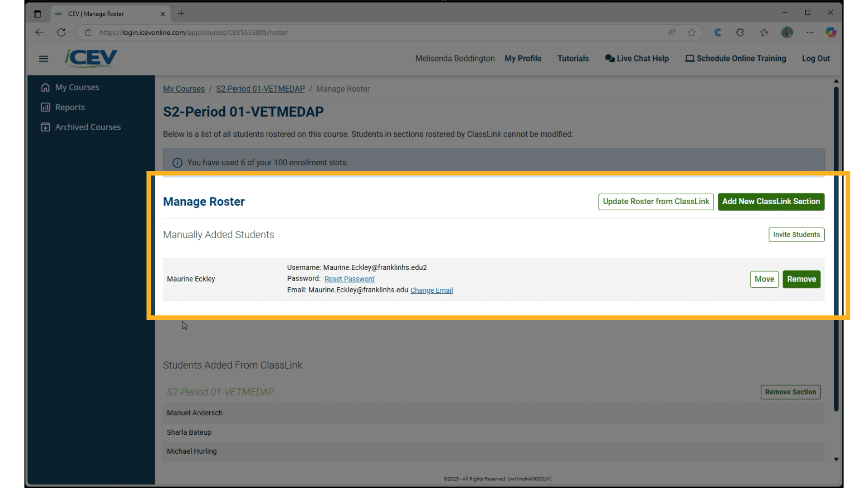This screenshot has width=868, height=488.
Task: Toggle the favorites star for this page
Action: click(x=691, y=32)
